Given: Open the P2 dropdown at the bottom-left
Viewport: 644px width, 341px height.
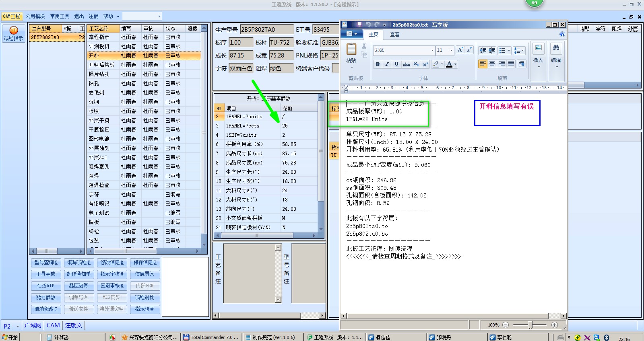Looking at the screenshot, I should point(18,326).
